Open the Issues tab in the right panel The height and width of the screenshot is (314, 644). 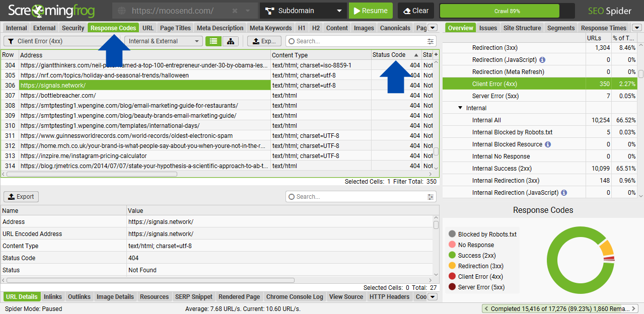click(x=488, y=28)
